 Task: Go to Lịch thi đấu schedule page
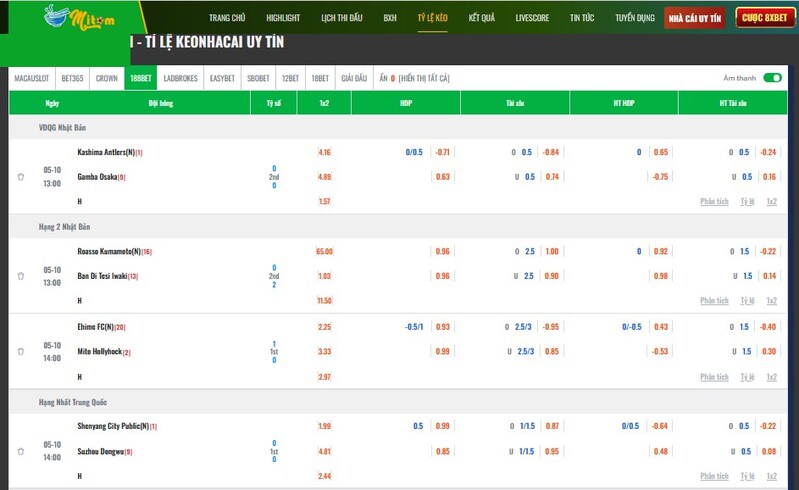click(342, 18)
